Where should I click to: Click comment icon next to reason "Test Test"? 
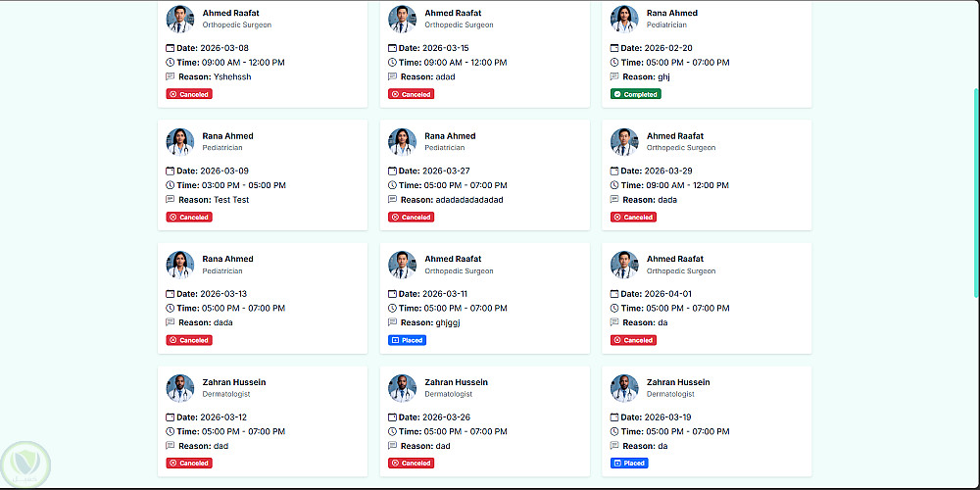coord(170,200)
